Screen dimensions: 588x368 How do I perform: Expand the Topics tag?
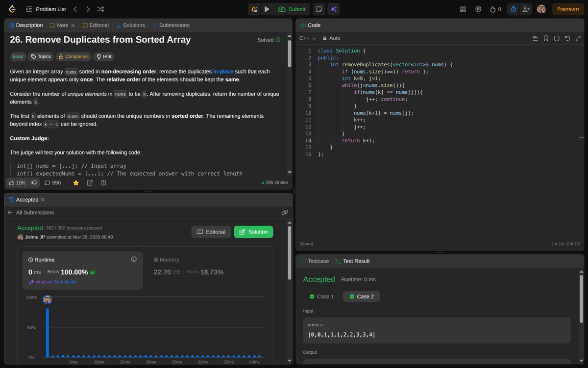coord(41,56)
